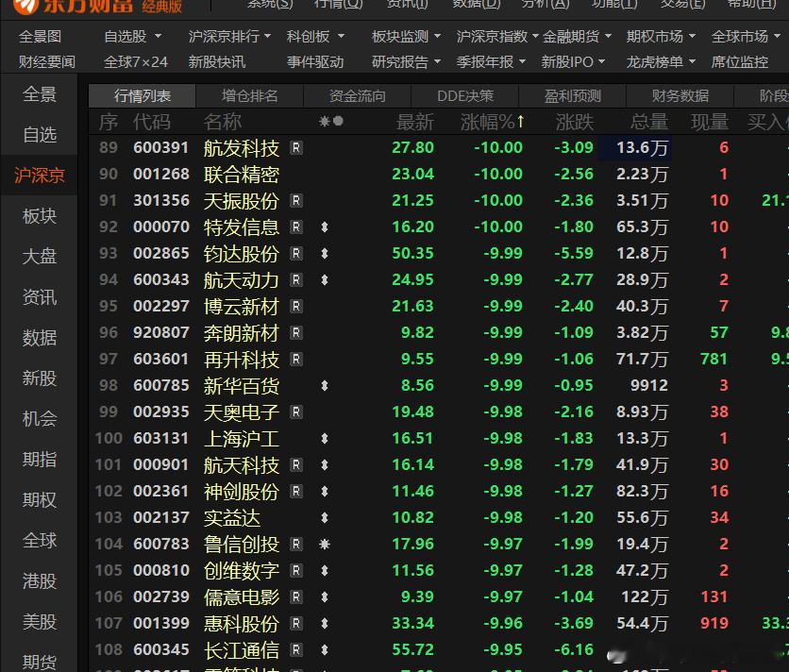Click the R badge beside 天奥电子
Image resolution: width=789 pixels, height=672 pixels.
(x=296, y=412)
